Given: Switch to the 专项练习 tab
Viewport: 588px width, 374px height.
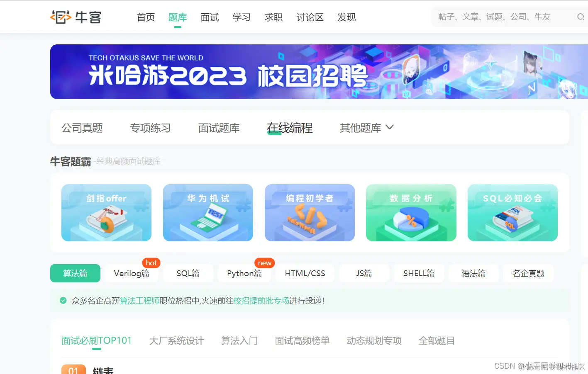Looking at the screenshot, I should pos(151,128).
